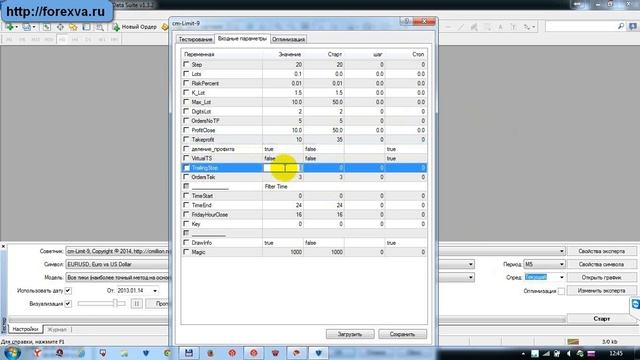This screenshot has height=360, width=640.
Task: Close the tester panel with the X icon
Action: pyautogui.click(x=3, y=246)
